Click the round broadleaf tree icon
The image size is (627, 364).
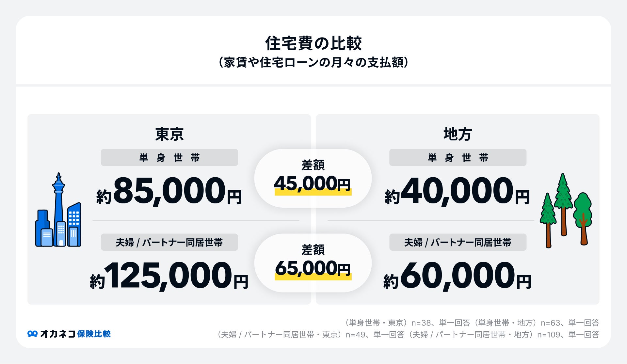[x=583, y=219]
